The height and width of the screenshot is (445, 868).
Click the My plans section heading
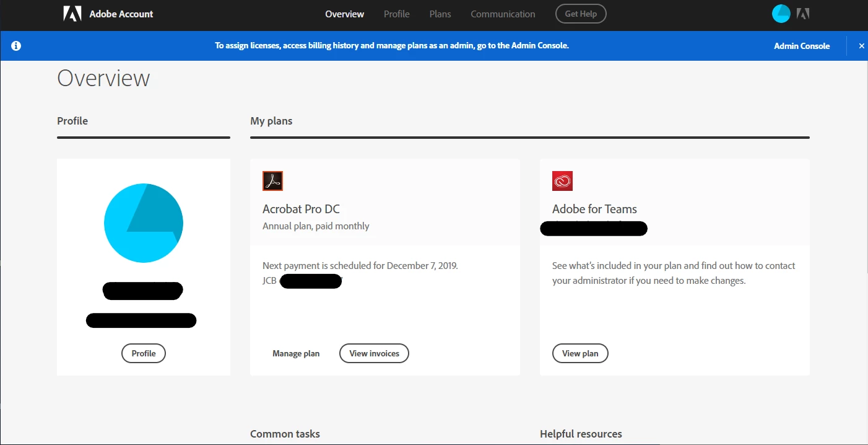tap(271, 121)
